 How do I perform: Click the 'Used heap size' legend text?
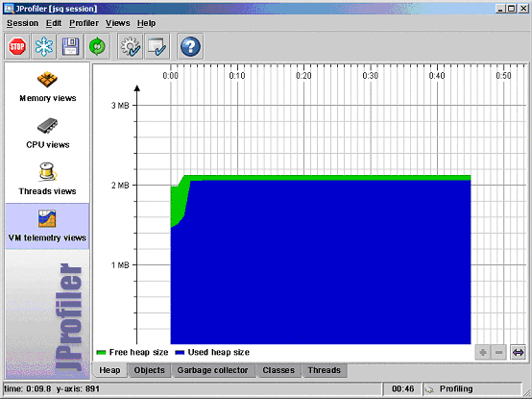[219, 353]
